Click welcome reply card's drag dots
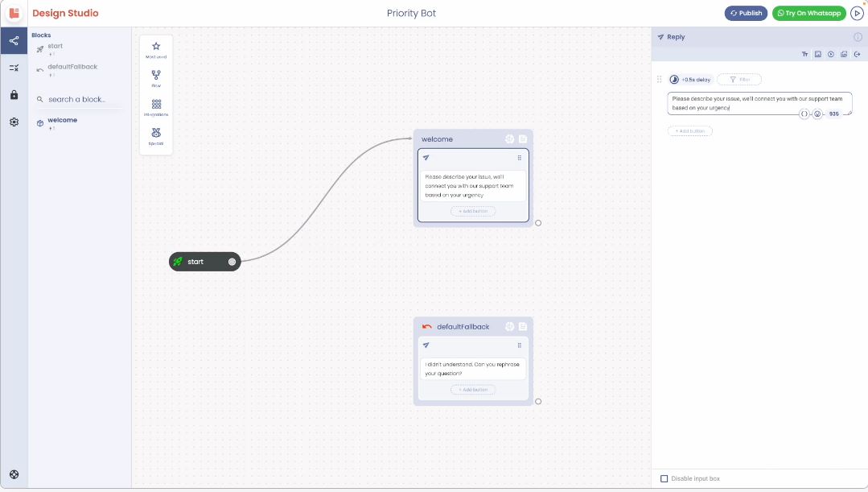The height and width of the screenshot is (492, 868). [x=519, y=158]
